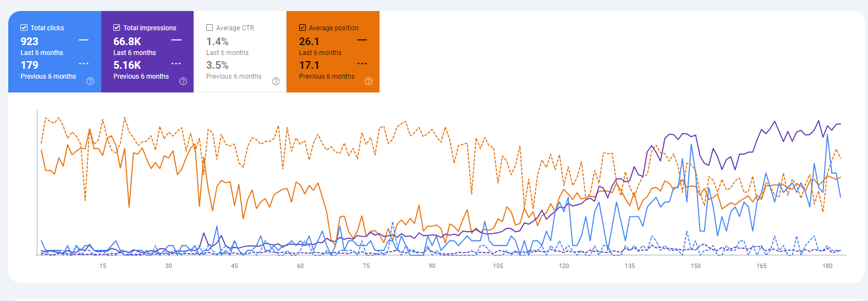
Task: Click the 26.1 average position value
Action: pos(309,41)
